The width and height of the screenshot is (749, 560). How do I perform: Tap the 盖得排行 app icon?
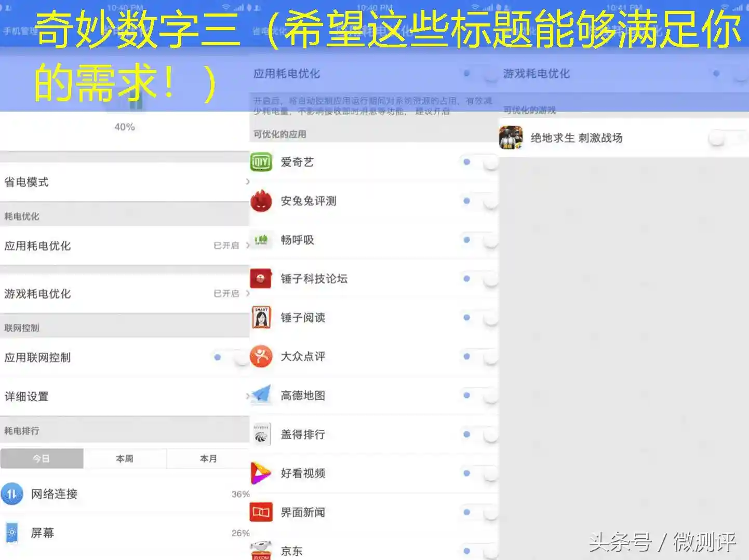pos(261,434)
